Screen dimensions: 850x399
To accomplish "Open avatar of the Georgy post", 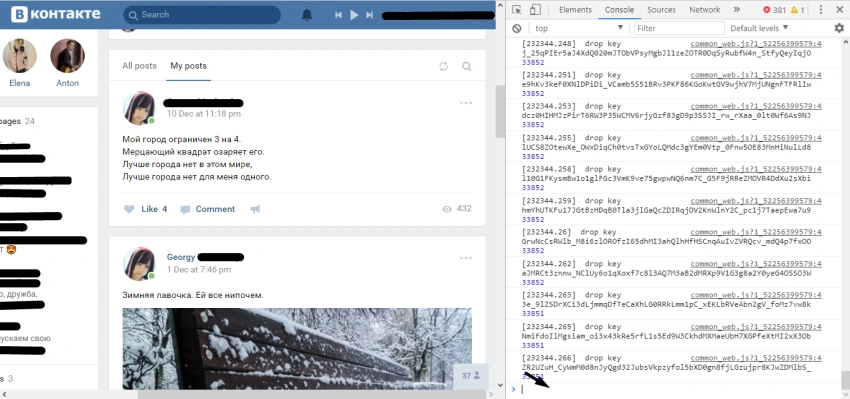I will (139, 264).
